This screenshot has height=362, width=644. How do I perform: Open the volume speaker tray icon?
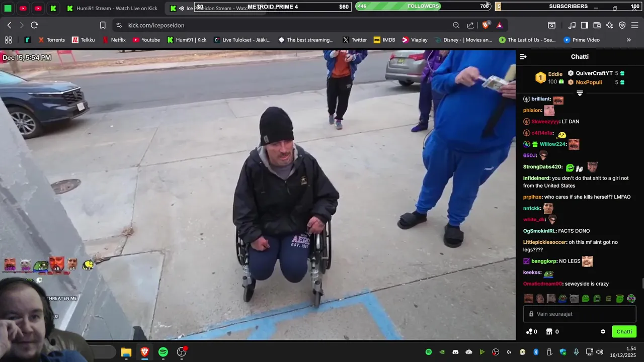pos(600,352)
